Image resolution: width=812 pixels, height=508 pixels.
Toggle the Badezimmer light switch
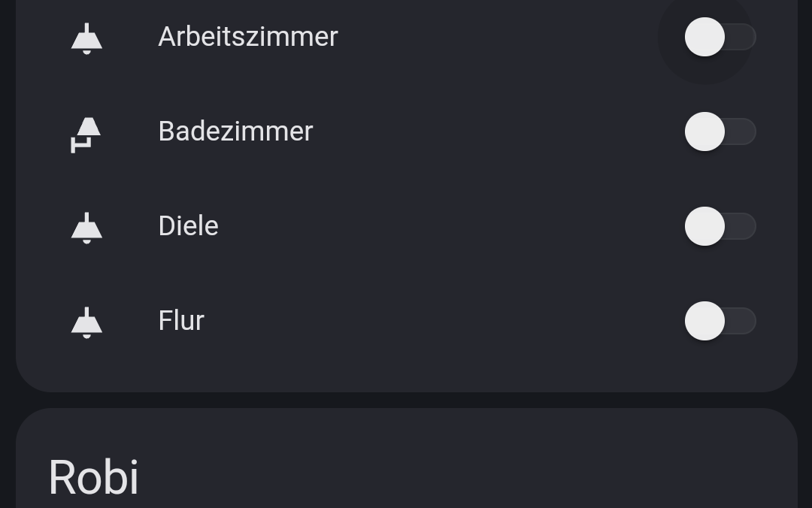click(720, 132)
